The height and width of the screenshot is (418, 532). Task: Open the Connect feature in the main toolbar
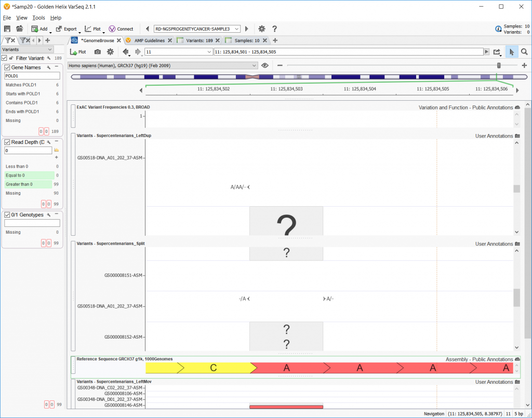coord(121,29)
